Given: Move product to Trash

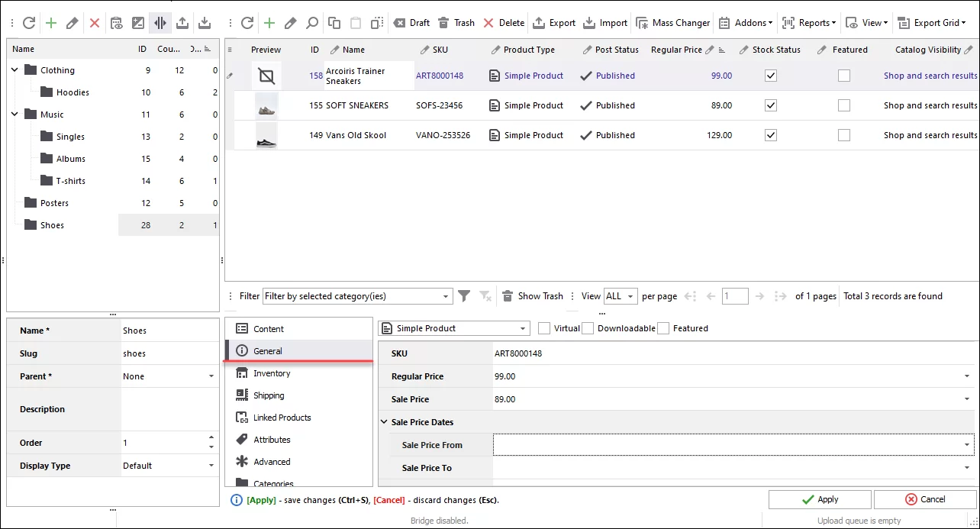Looking at the screenshot, I should (456, 22).
